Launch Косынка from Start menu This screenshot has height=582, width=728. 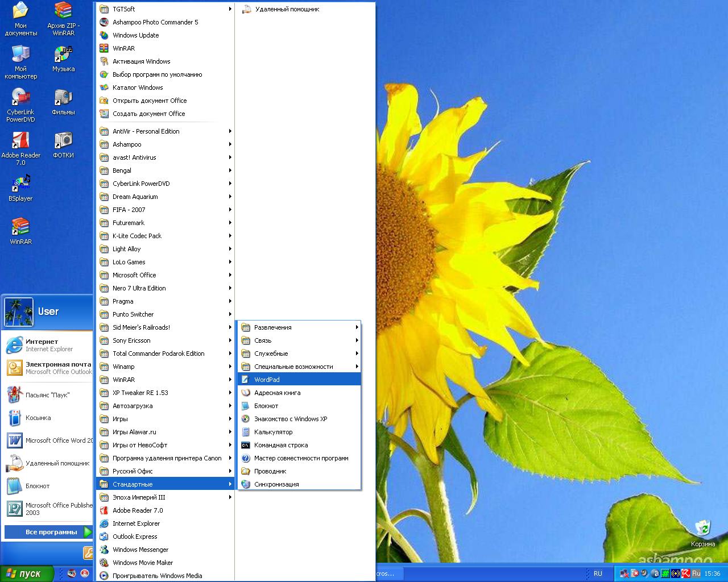coord(48,418)
